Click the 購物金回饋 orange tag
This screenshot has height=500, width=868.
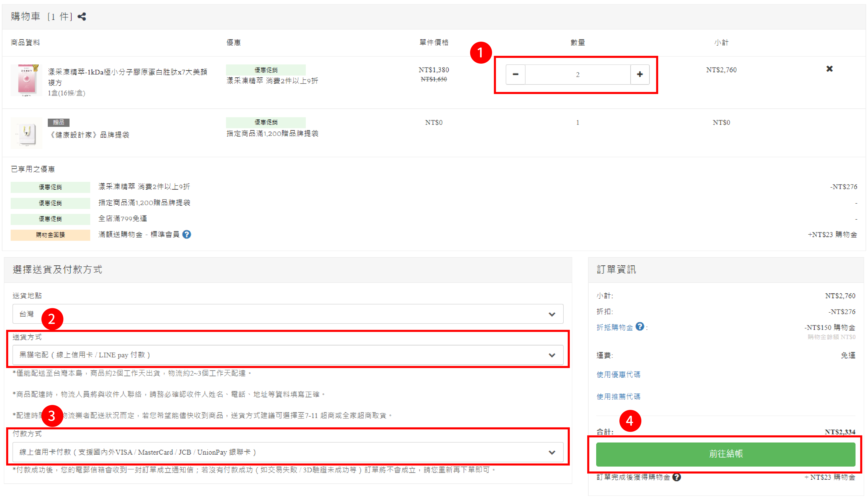50,235
